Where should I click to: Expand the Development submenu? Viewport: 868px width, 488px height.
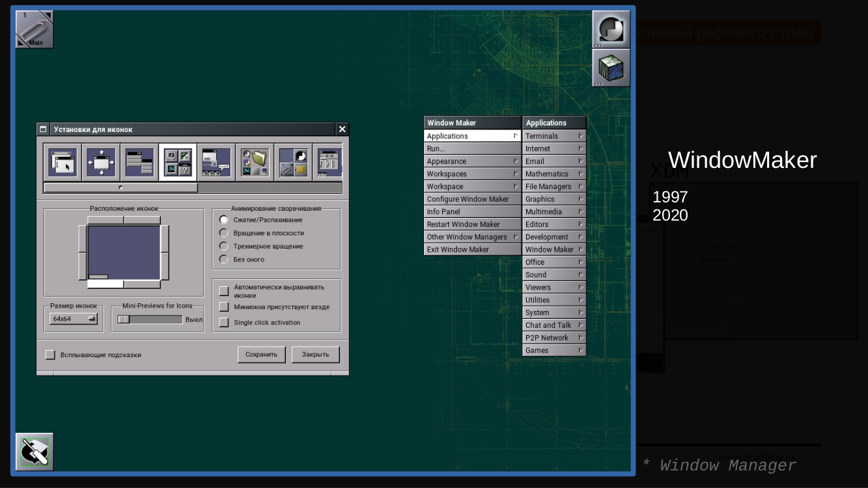[554, 237]
